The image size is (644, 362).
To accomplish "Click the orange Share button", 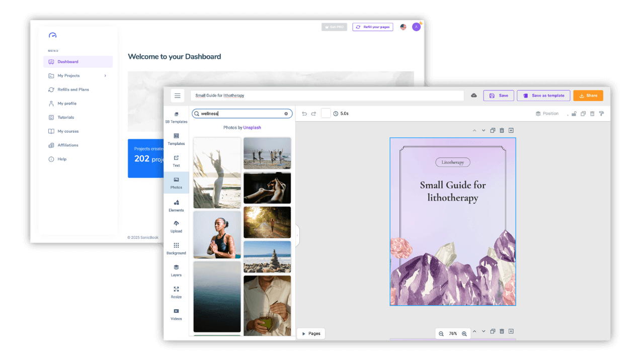I will click(x=588, y=96).
